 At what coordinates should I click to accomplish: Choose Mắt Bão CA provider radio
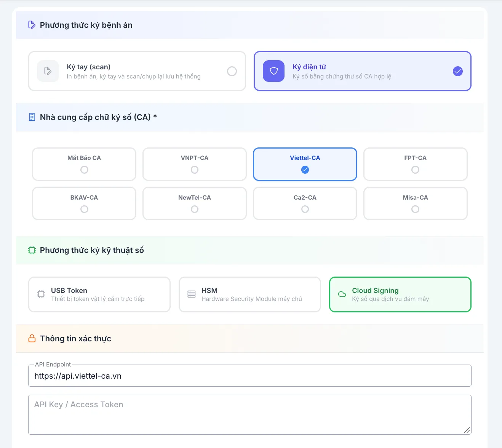click(84, 170)
